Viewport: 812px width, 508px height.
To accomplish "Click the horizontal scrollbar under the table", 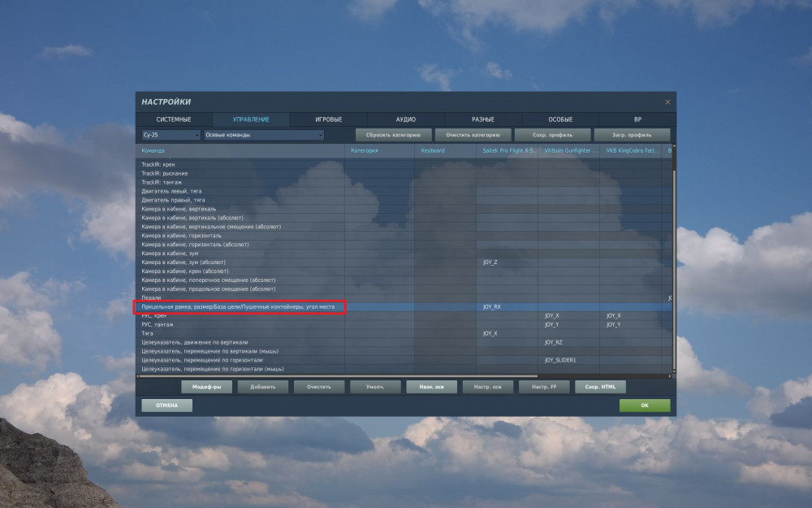I will 337,376.
